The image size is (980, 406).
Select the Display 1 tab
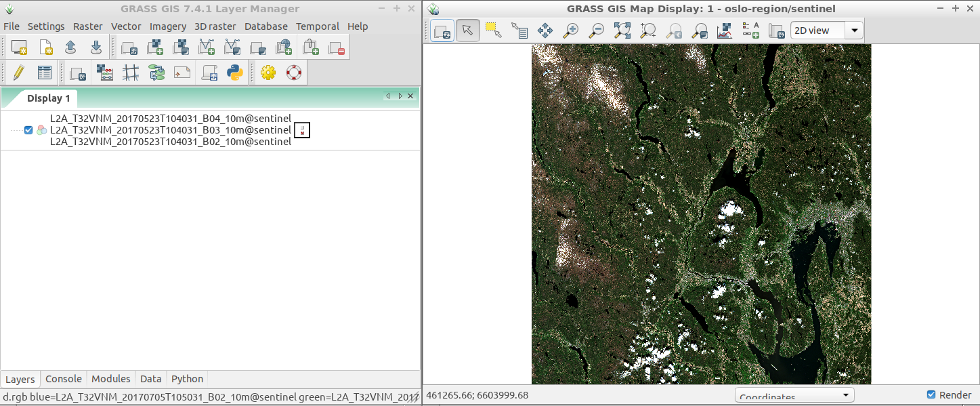(49, 98)
